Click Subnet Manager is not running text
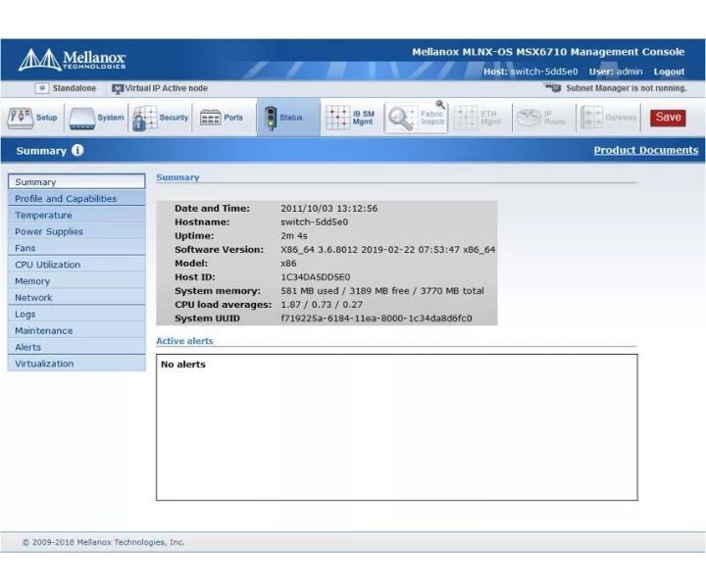 click(627, 88)
